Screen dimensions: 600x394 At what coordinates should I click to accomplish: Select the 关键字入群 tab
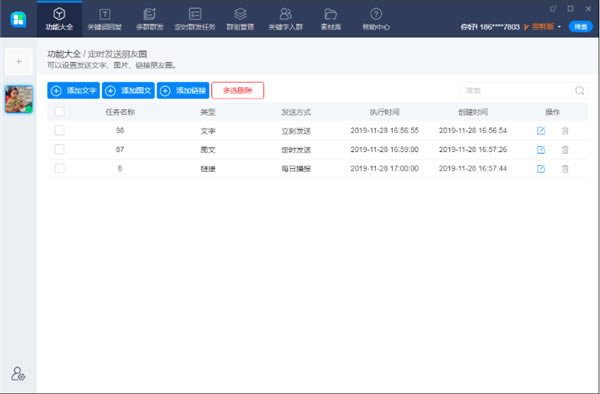[x=285, y=19]
